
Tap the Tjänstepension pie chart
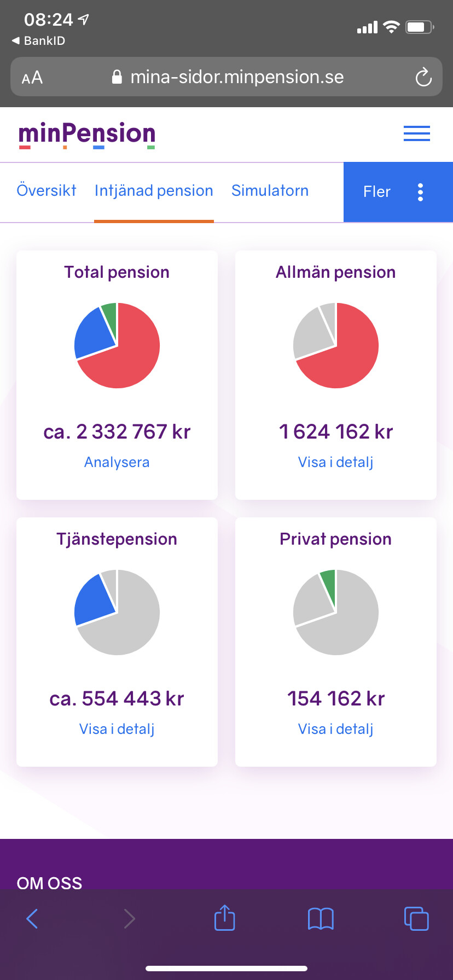tap(117, 612)
